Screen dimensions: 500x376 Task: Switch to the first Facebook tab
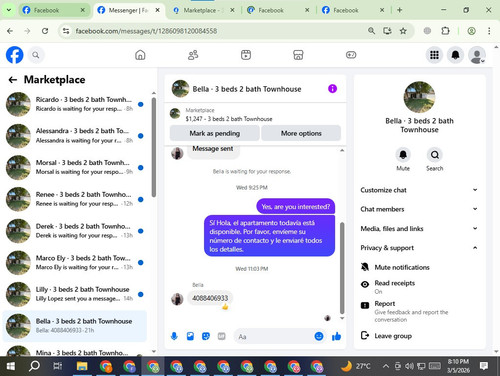click(x=54, y=10)
